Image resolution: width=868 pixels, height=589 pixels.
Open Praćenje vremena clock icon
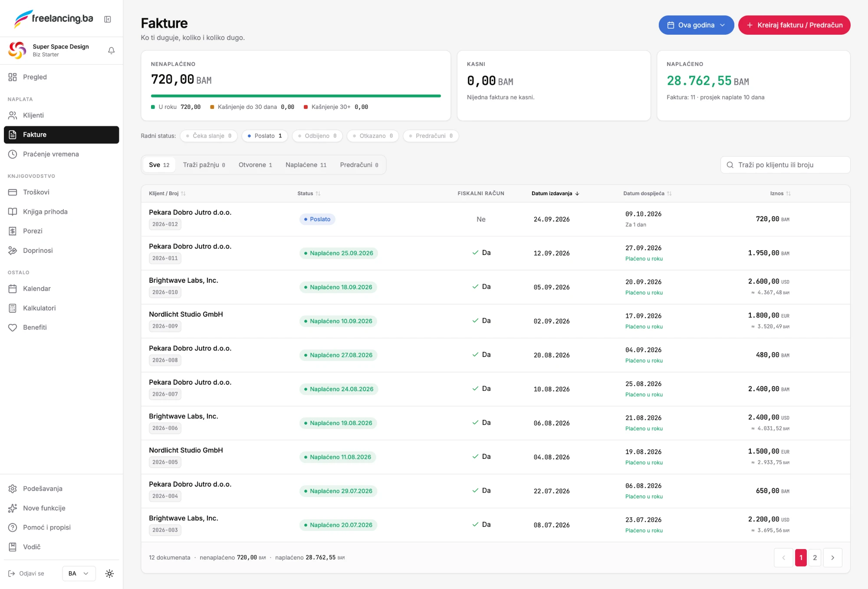(13, 154)
